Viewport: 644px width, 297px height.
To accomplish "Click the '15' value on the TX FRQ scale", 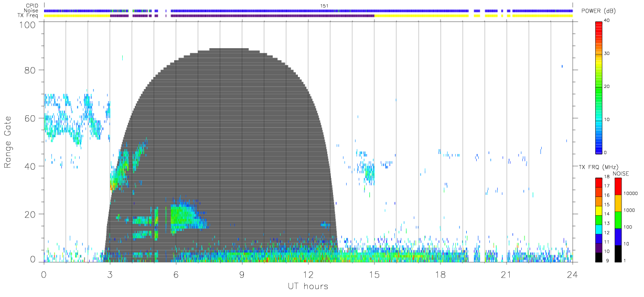I will (x=607, y=205).
